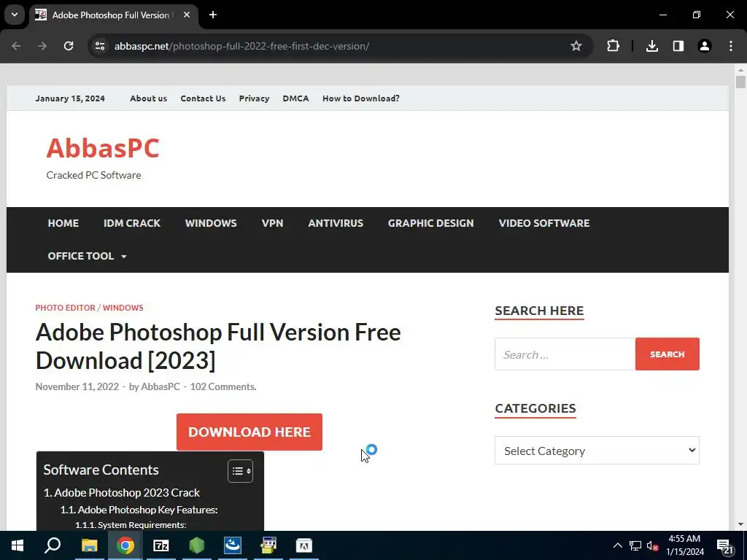Click Chrome icon in taskbar
Image resolution: width=747 pixels, height=560 pixels.
click(x=125, y=545)
